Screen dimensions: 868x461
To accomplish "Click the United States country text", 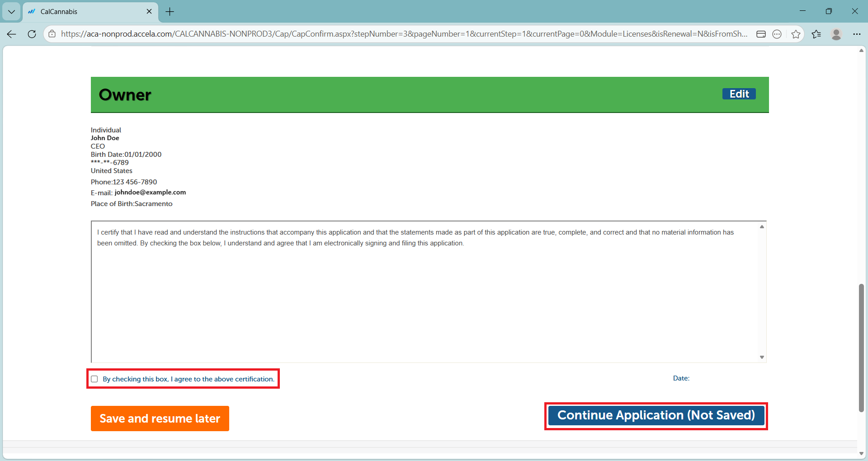I will click(112, 171).
